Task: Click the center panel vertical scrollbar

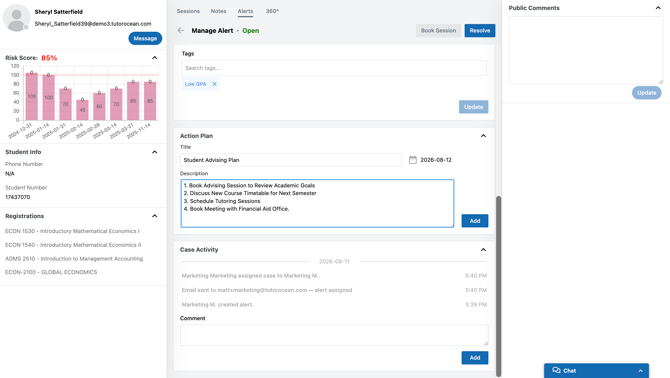Action: (498, 286)
